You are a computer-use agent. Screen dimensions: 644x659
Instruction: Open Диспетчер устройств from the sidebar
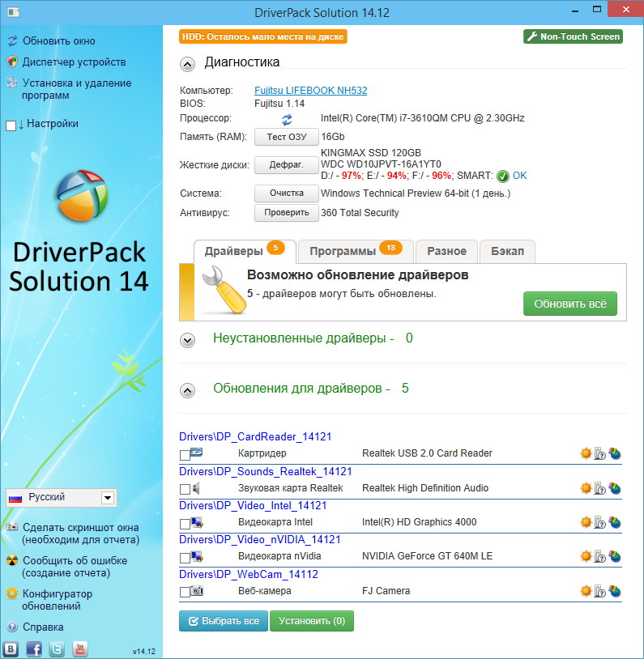74,62
